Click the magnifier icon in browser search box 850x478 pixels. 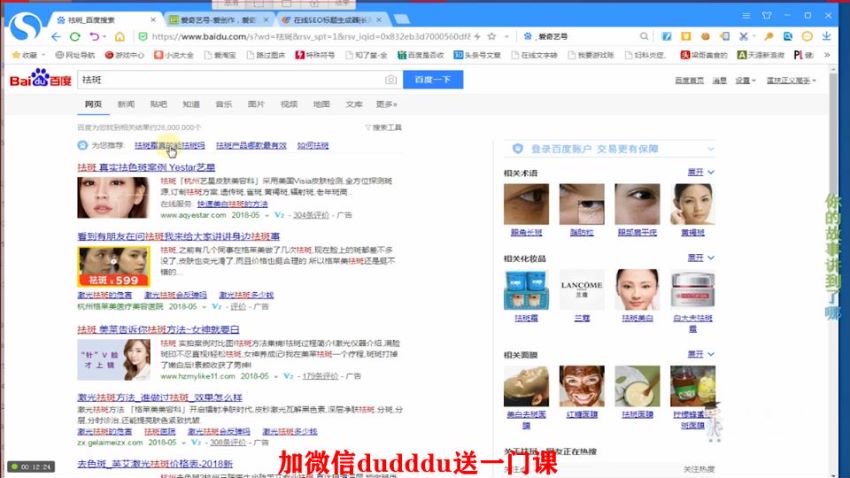(x=643, y=36)
